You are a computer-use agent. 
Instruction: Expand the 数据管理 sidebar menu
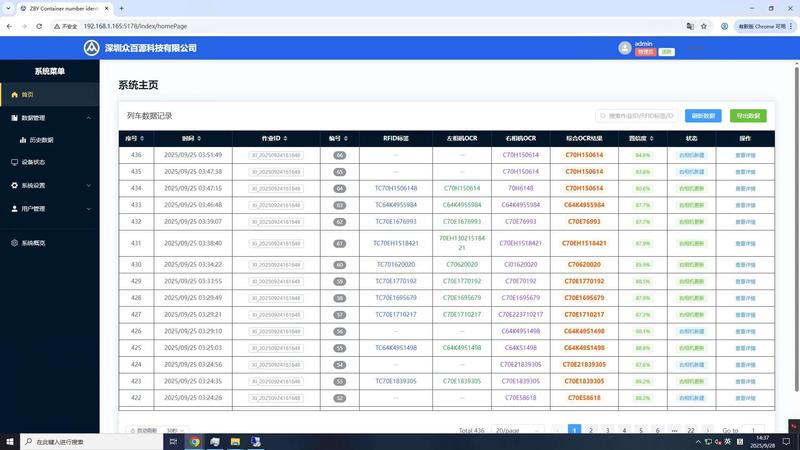click(50, 118)
